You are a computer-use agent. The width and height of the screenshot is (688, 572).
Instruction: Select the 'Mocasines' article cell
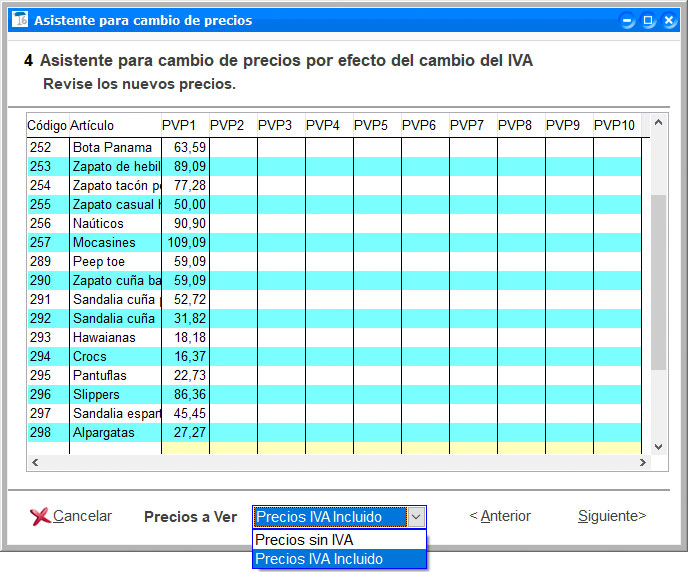pos(115,242)
